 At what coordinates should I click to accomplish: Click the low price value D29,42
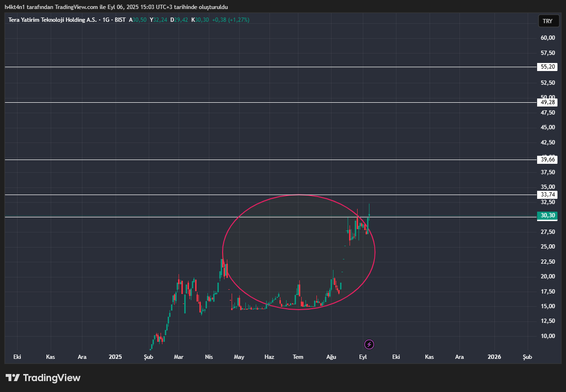(x=179, y=20)
